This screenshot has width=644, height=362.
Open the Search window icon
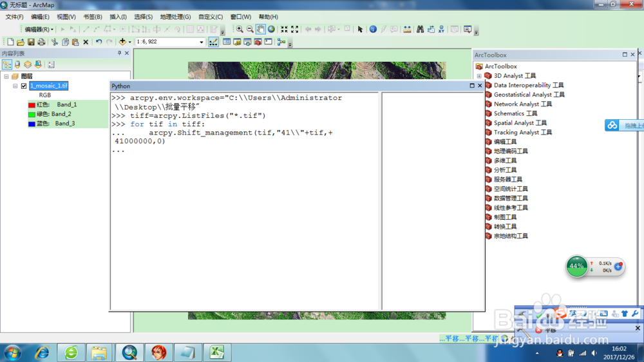247,42
